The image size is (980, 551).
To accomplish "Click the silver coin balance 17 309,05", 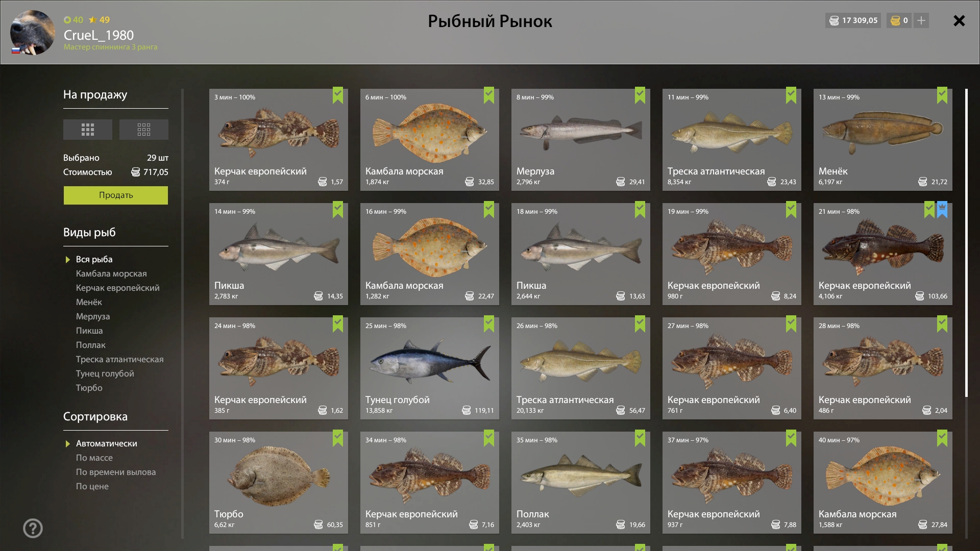I will coord(853,20).
